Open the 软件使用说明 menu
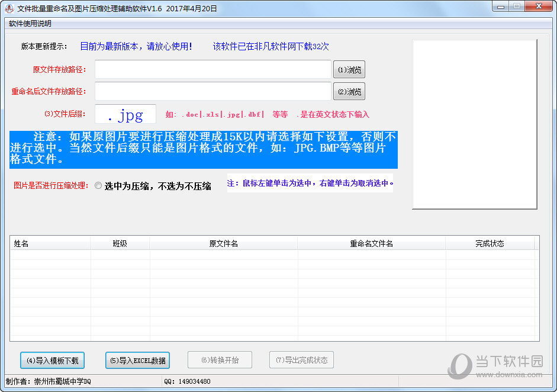557x392 pixels. pyautogui.click(x=30, y=24)
